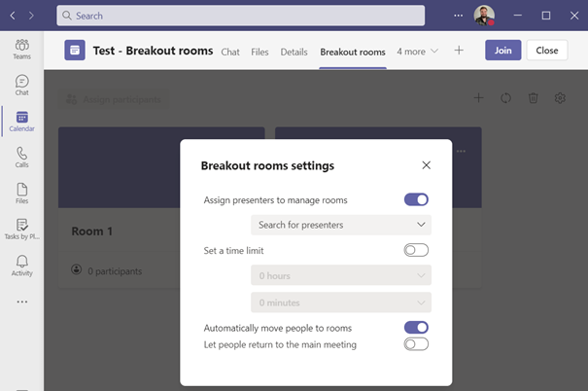
Task: Switch to the Chat tab
Action: pyautogui.click(x=230, y=52)
